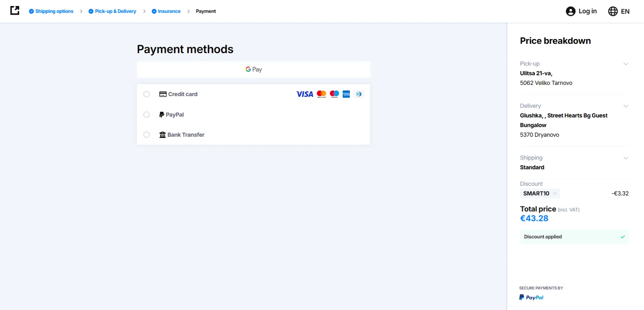
Task: Click the Credit card label
Action: click(x=183, y=94)
